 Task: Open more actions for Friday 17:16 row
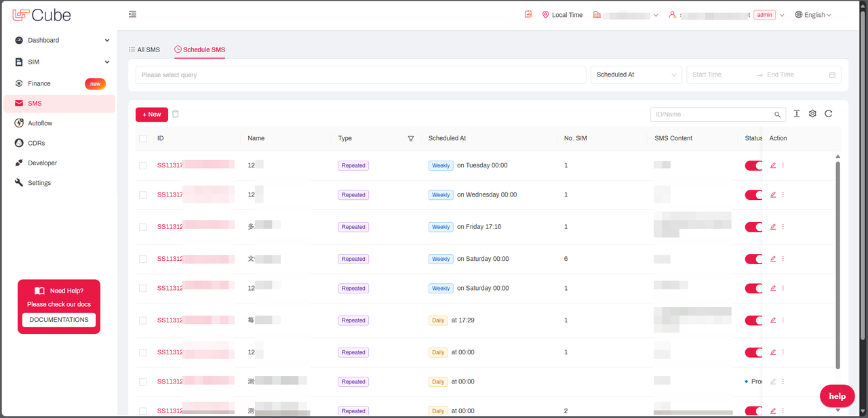pos(783,227)
